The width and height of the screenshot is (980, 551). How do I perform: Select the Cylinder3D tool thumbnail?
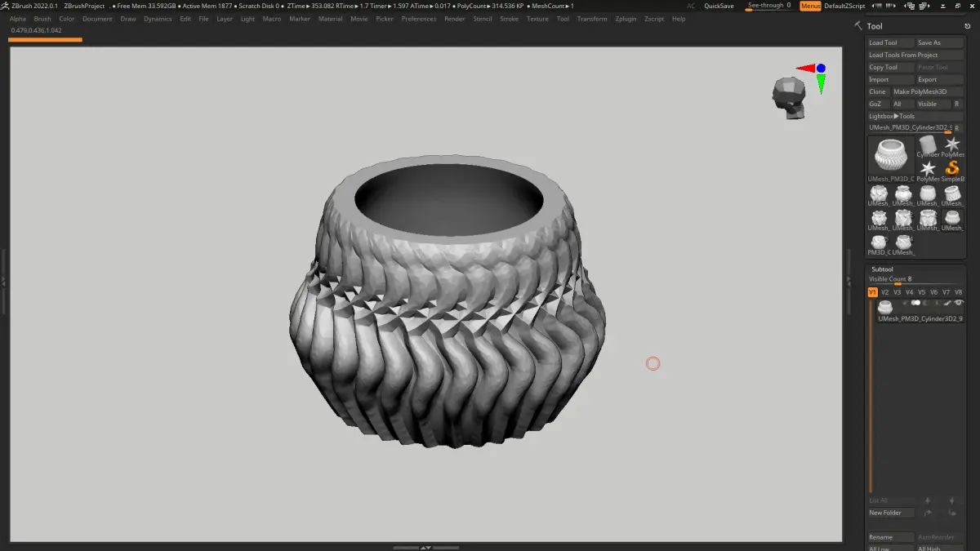click(928, 147)
